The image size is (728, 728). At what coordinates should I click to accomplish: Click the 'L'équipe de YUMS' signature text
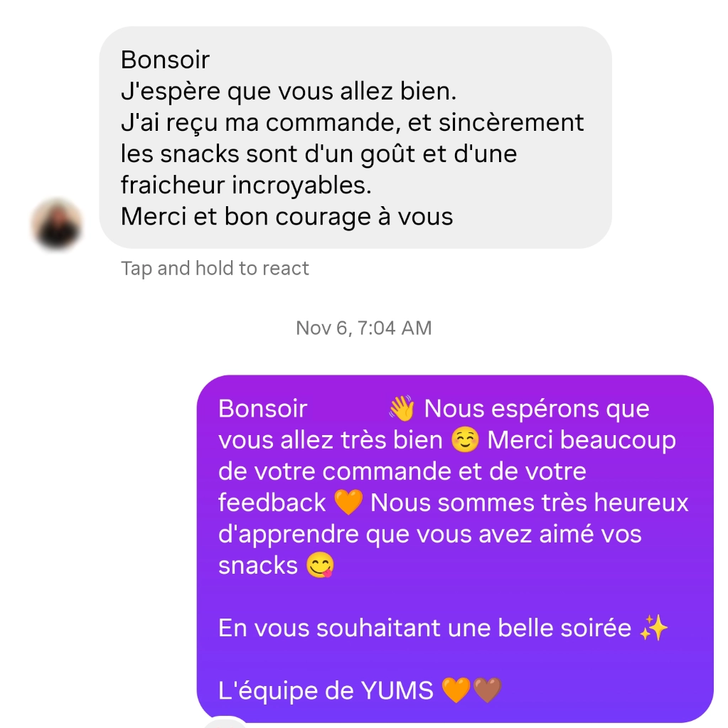[326, 690]
